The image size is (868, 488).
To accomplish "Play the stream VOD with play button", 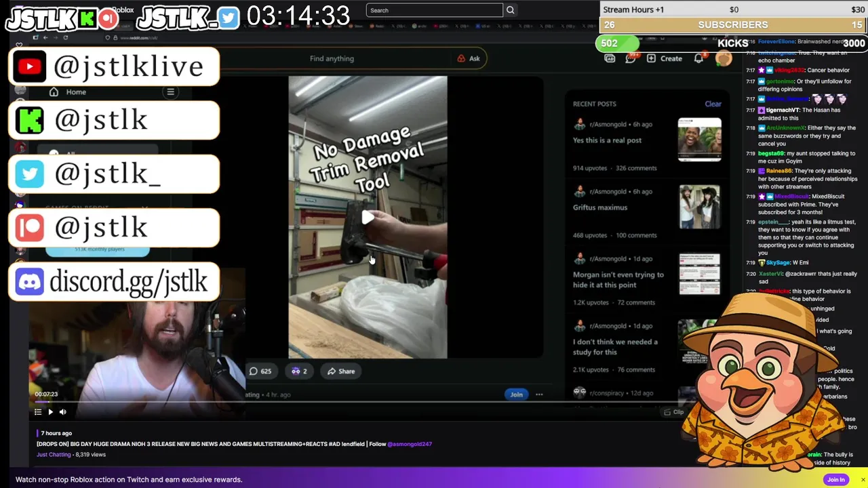I will 50,411.
